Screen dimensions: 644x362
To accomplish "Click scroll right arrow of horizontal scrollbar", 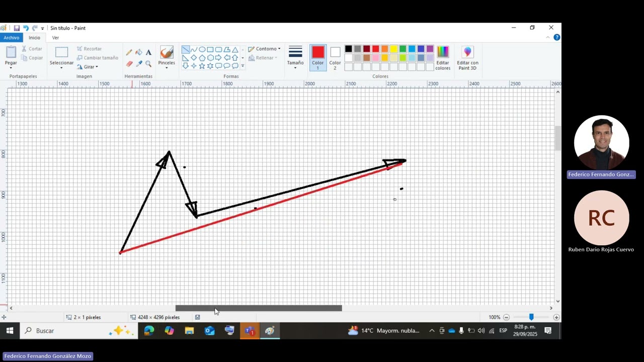I will point(551,308).
